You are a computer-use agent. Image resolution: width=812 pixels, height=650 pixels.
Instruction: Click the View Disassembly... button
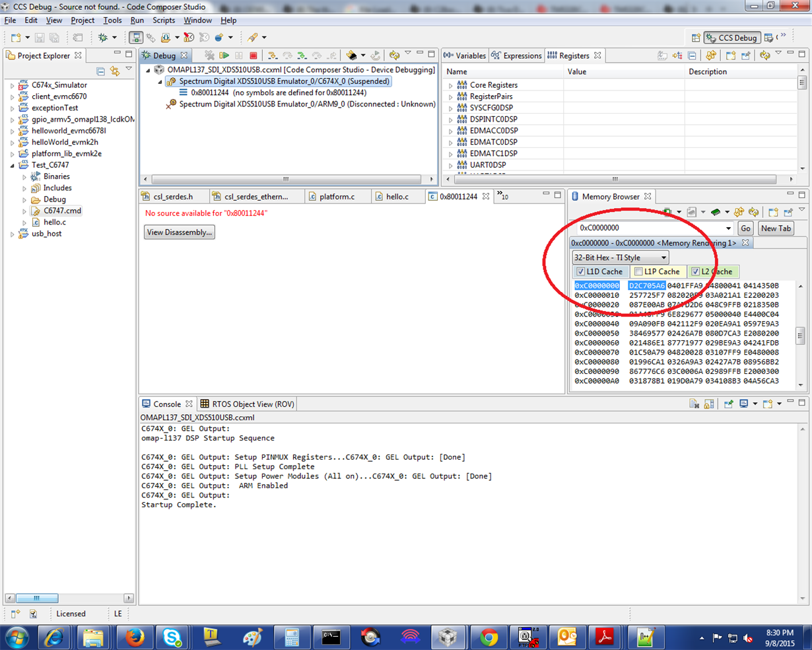point(180,233)
